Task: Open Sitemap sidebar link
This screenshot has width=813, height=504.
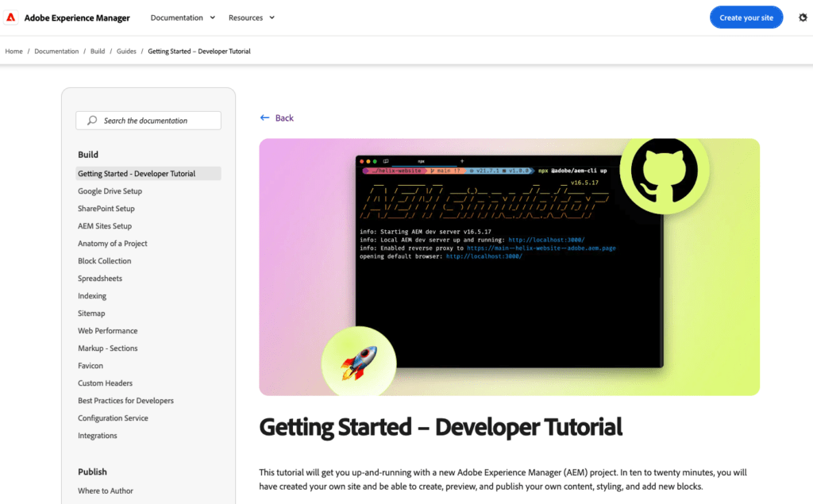Action: (91, 314)
